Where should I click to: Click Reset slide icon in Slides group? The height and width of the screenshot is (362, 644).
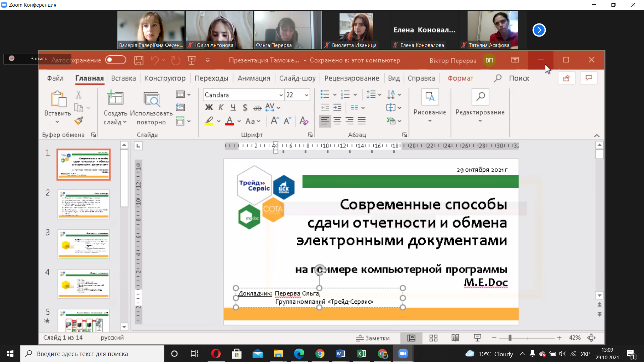[180, 107]
